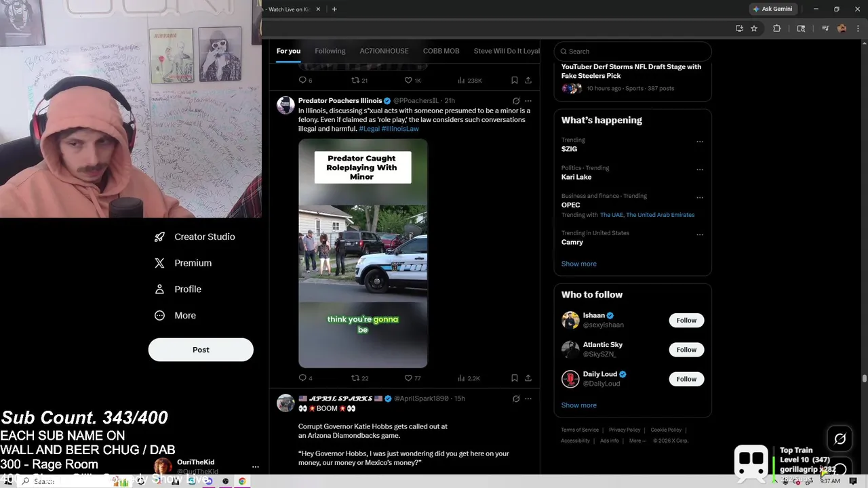
Task: Show more under Who to follow
Action: pos(578,405)
